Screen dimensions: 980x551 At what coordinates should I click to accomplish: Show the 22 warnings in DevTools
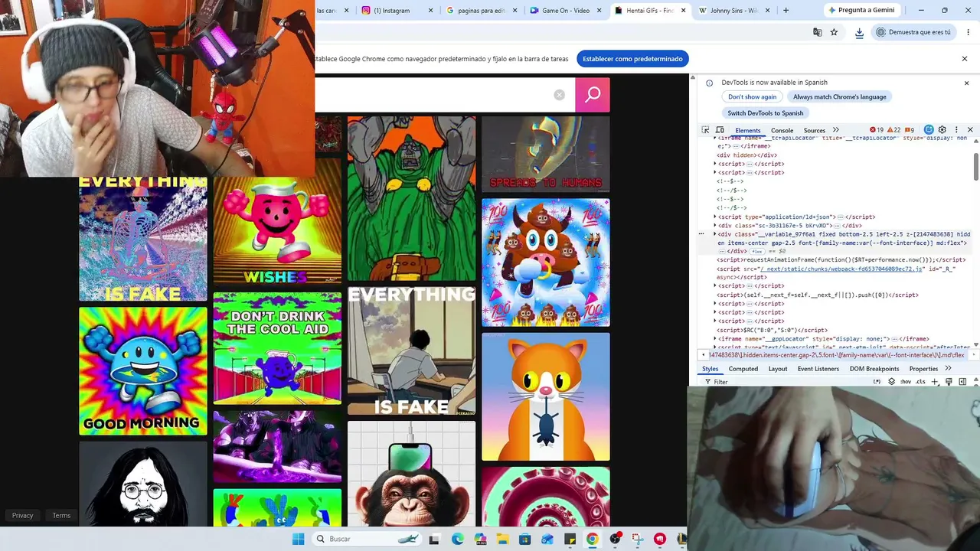pyautogui.click(x=893, y=130)
